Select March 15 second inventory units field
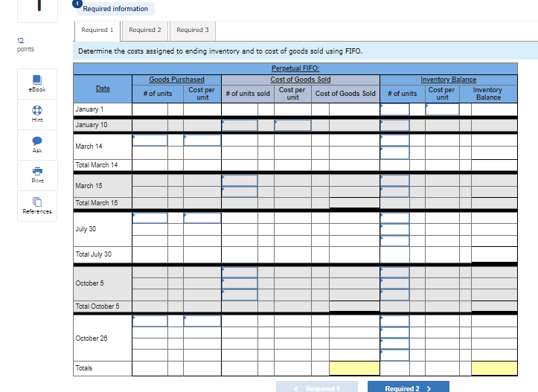This screenshot has height=392, width=538. click(x=394, y=192)
